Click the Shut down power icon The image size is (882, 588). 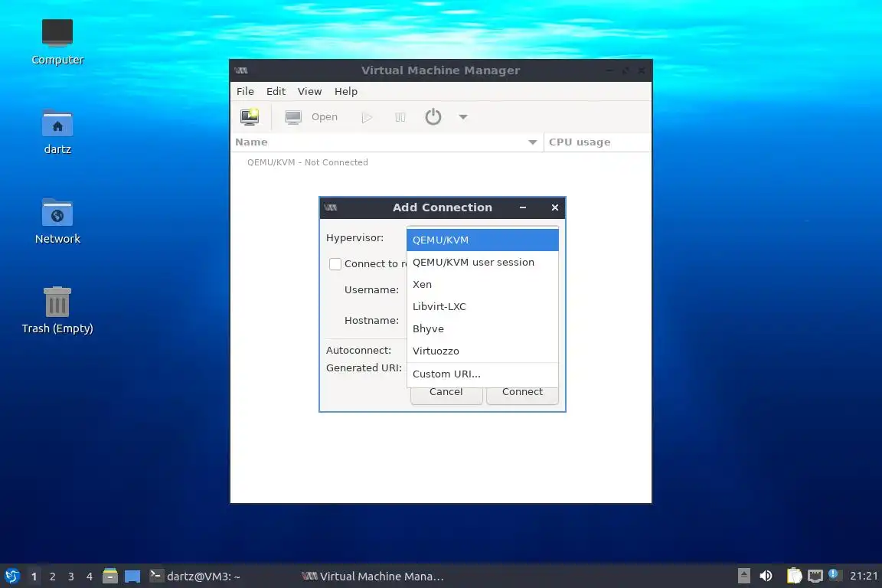point(433,116)
